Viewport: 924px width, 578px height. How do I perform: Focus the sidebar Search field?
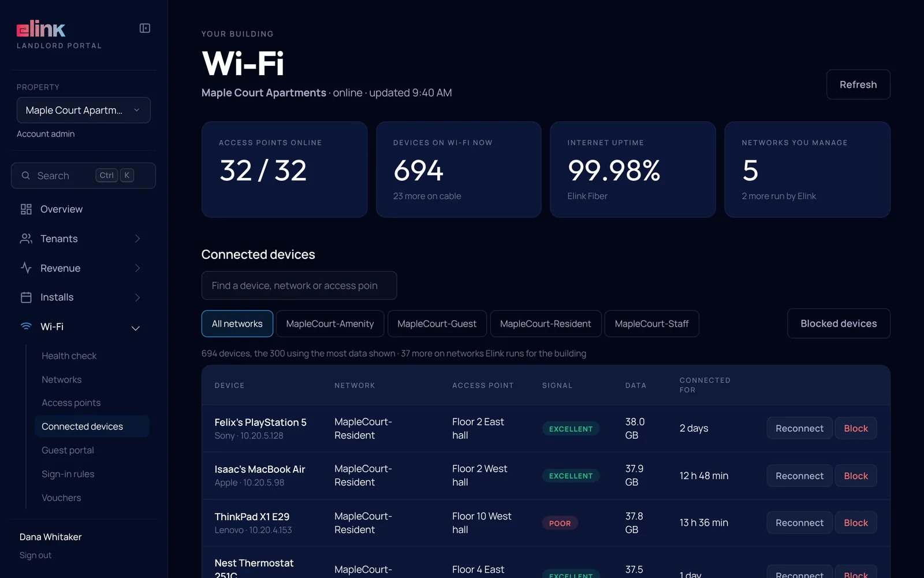[x=83, y=176]
